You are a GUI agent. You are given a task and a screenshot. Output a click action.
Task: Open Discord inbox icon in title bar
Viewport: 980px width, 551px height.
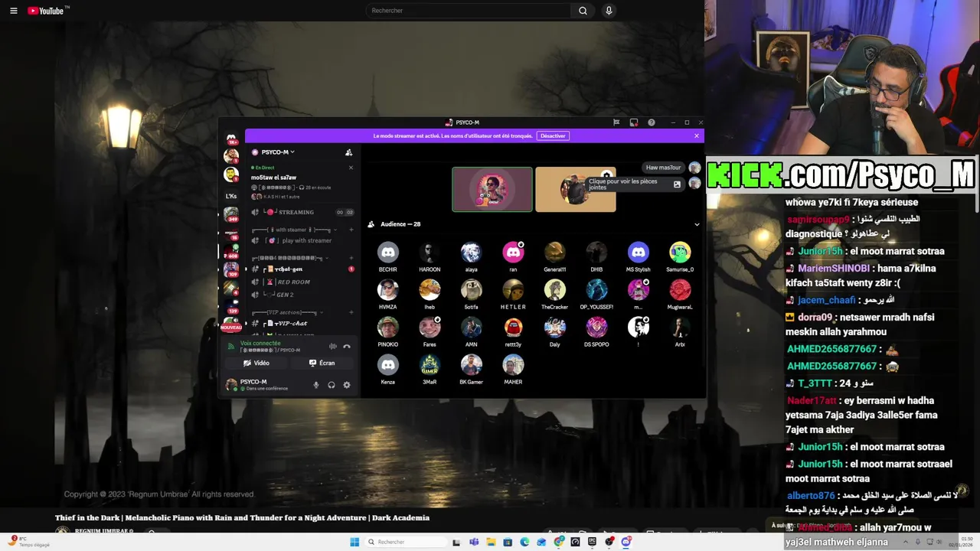click(x=634, y=122)
